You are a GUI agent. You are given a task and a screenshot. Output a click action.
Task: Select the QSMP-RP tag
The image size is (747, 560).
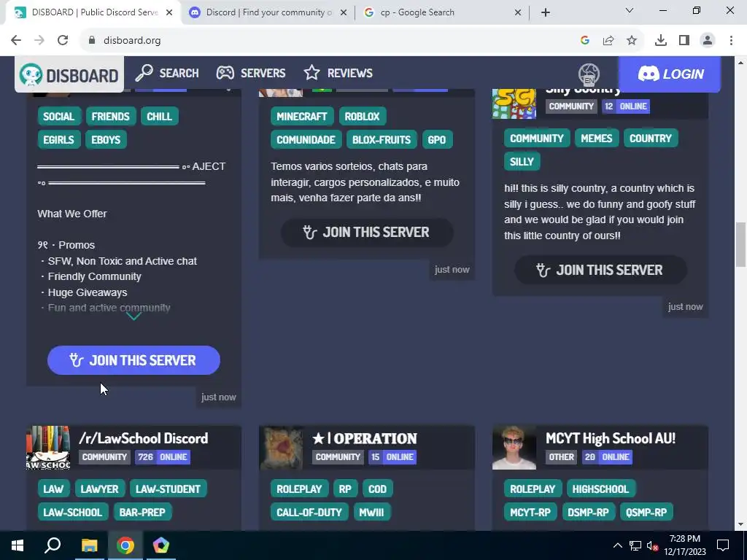click(x=646, y=512)
